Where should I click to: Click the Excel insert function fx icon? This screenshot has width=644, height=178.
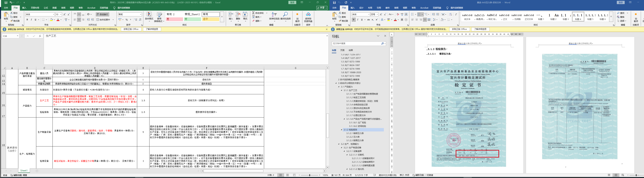40,36
